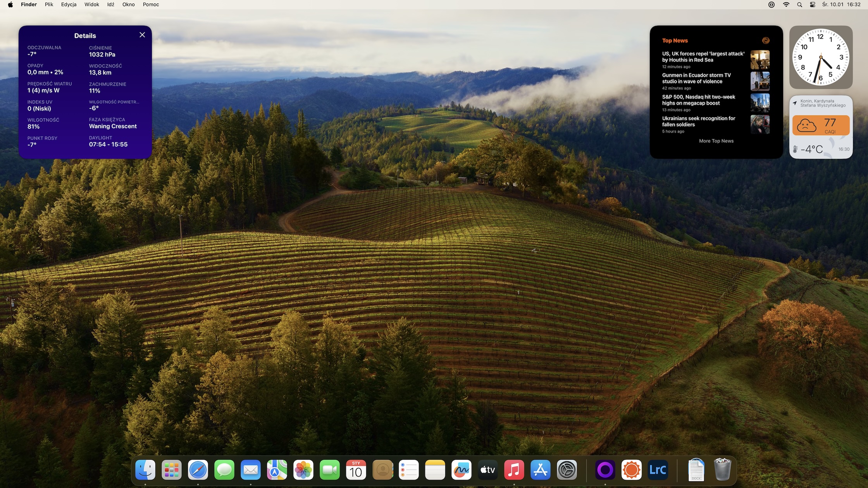This screenshot has width=868, height=488.
Task: Click the More Top News link
Action: (x=716, y=141)
